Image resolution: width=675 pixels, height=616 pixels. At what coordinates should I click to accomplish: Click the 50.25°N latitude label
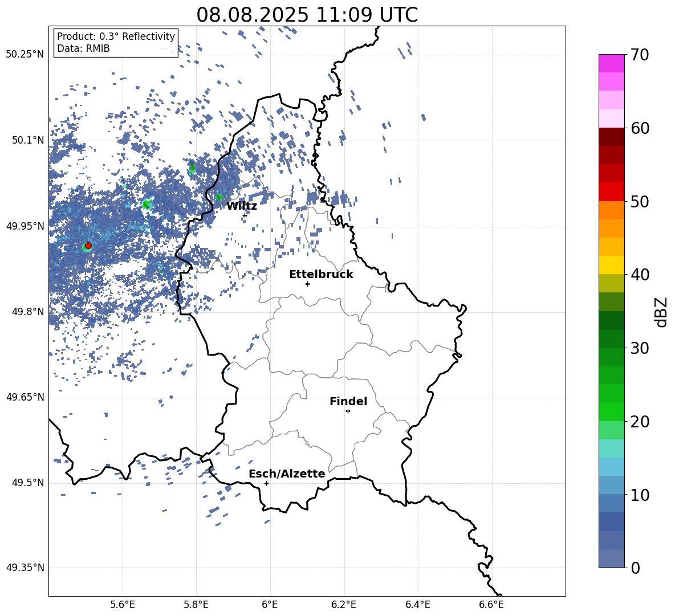pos(25,55)
